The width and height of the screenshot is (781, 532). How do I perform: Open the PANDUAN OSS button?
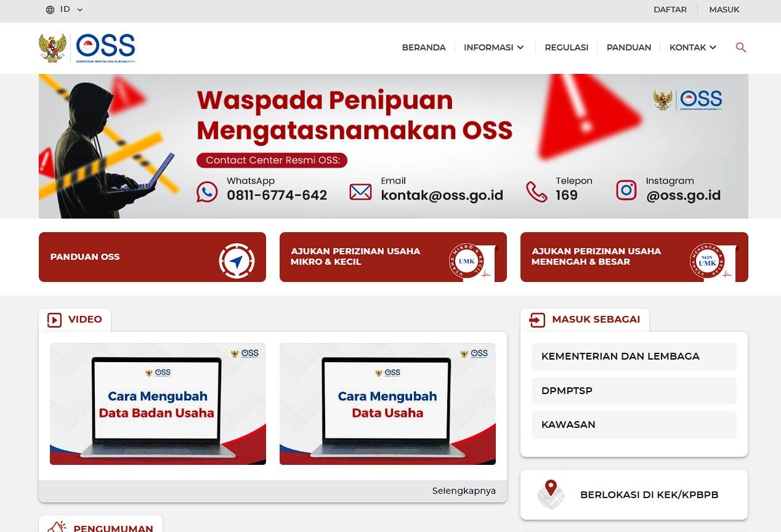pyautogui.click(x=152, y=257)
